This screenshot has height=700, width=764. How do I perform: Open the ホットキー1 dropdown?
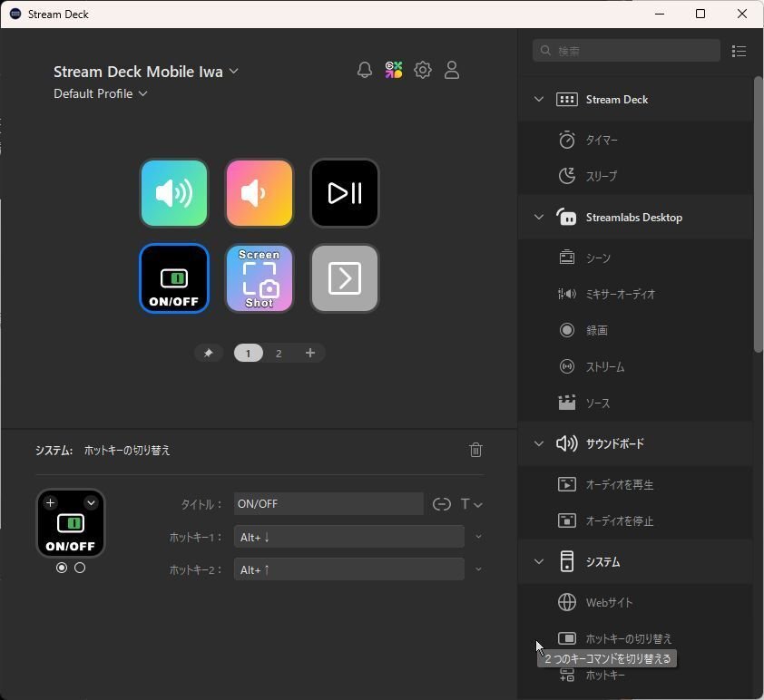478,537
